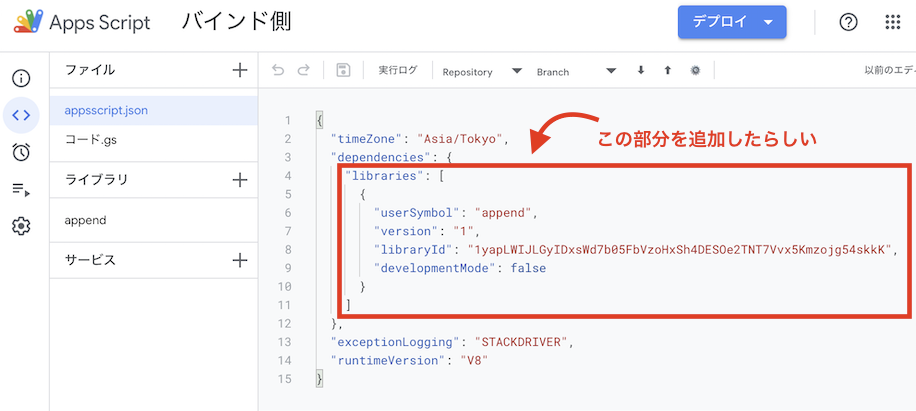This screenshot has width=916, height=411.
Task: Click the "STACKDRIVER" value on line 13
Action: pyautogui.click(x=521, y=342)
